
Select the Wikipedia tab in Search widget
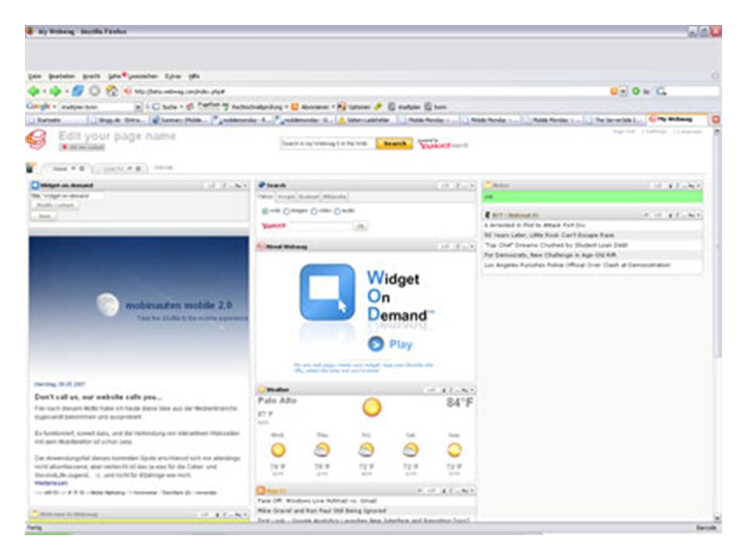pos(334,197)
